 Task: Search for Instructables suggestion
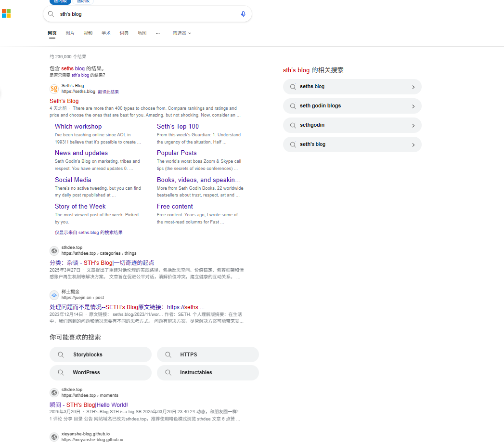click(x=207, y=373)
